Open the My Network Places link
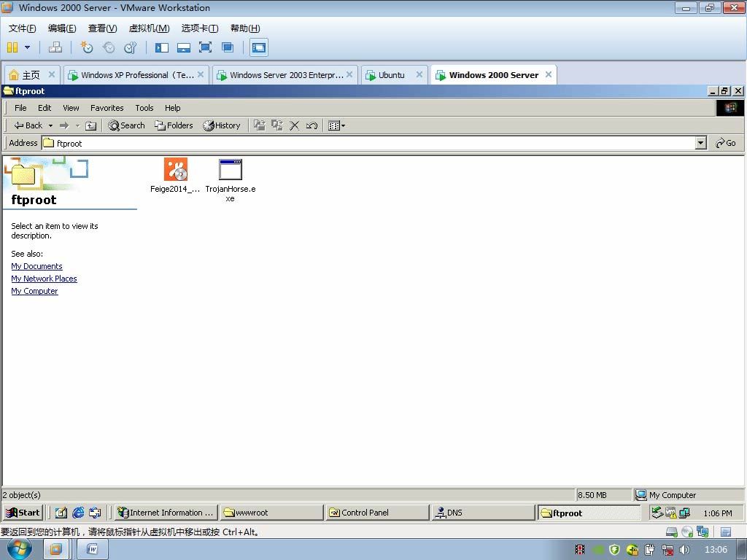 pyautogui.click(x=44, y=279)
